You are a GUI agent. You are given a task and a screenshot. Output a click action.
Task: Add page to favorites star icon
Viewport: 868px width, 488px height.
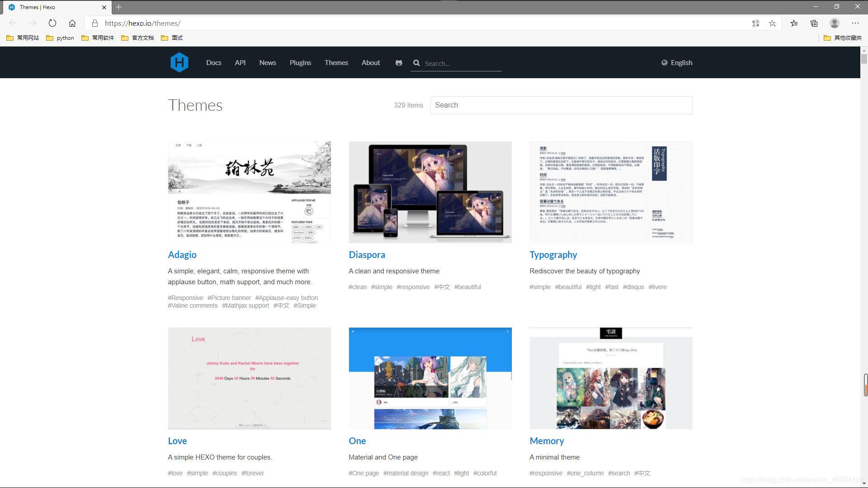(772, 23)
